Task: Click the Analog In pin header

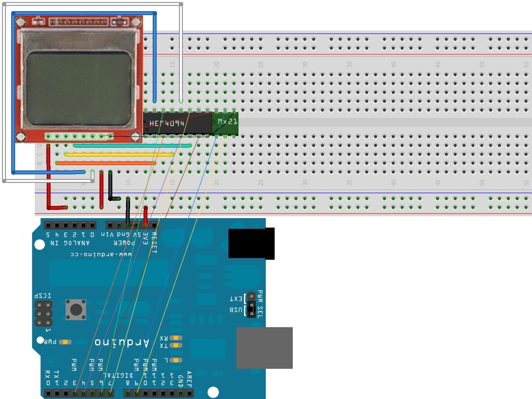Action: pyautogui.click(x=70, y=225)
